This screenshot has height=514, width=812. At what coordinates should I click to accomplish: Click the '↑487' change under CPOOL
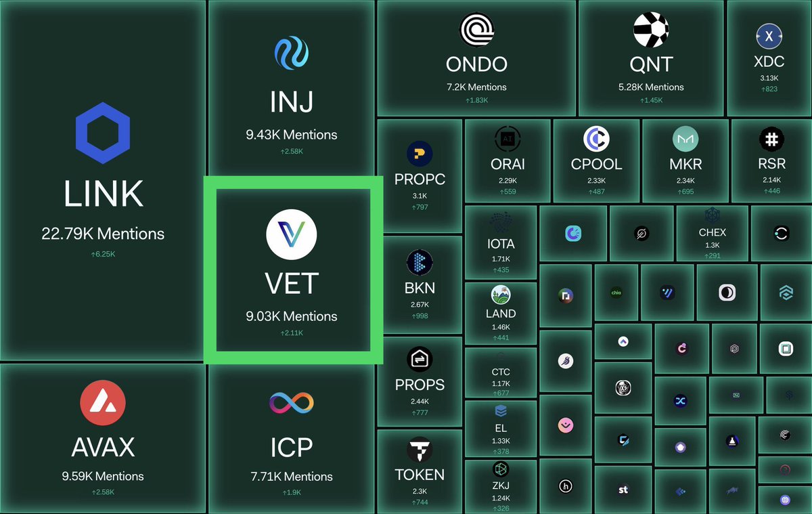596,191
